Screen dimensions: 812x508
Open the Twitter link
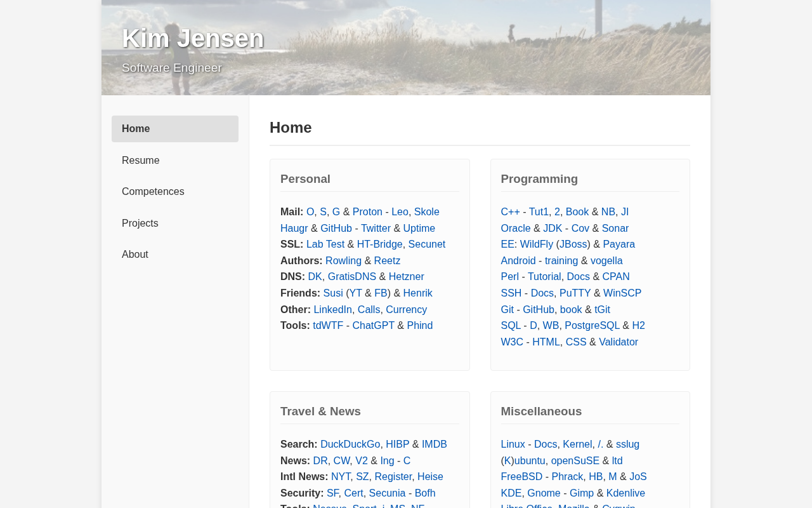tap(376, 229)
